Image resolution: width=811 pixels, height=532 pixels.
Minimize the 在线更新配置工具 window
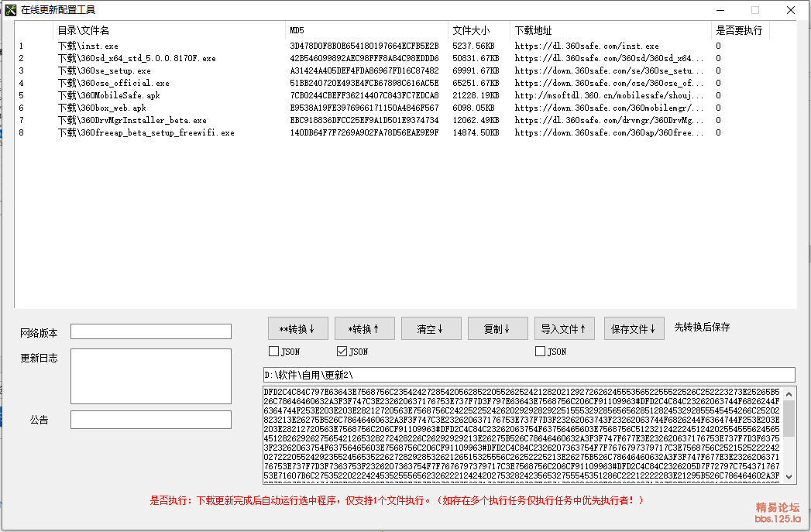pos(720,10)
